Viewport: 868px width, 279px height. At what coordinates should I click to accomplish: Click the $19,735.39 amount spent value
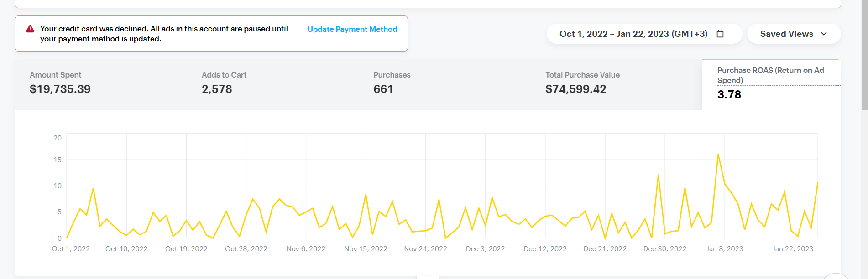(x=60, y=89)
